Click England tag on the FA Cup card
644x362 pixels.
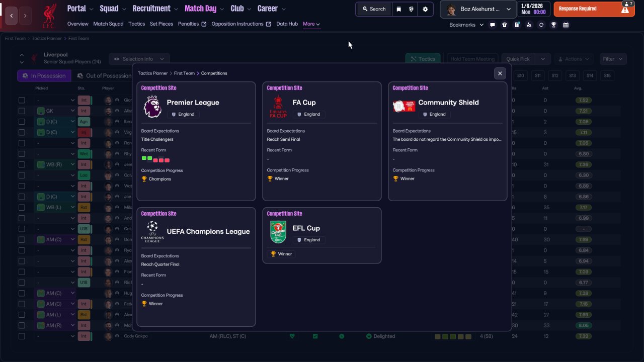point(309,114)
